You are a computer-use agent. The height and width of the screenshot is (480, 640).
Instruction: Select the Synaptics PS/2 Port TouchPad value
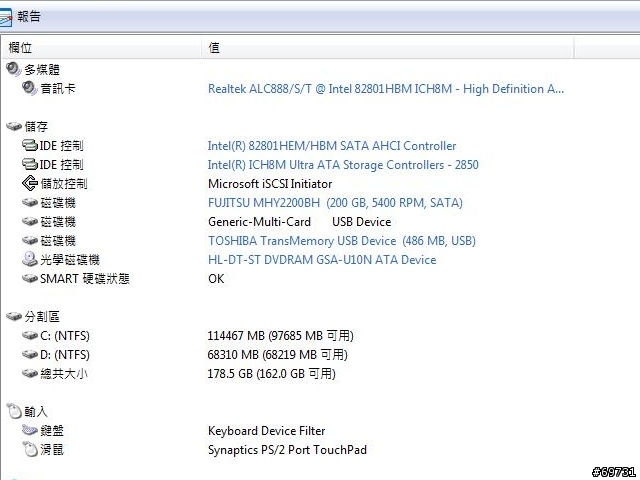tap(287, 450)
